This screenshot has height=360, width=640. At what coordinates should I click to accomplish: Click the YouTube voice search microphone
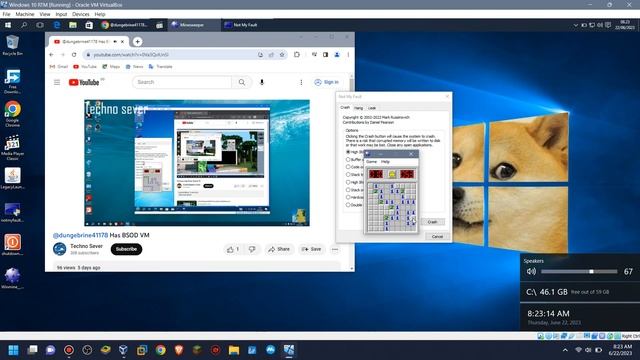(x=262, y=82)
